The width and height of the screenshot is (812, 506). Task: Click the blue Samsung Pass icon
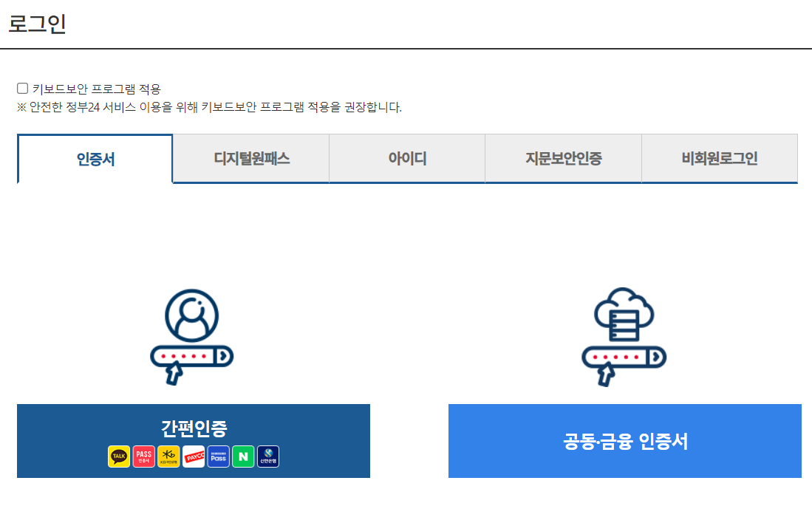click(x=219, y=457)
